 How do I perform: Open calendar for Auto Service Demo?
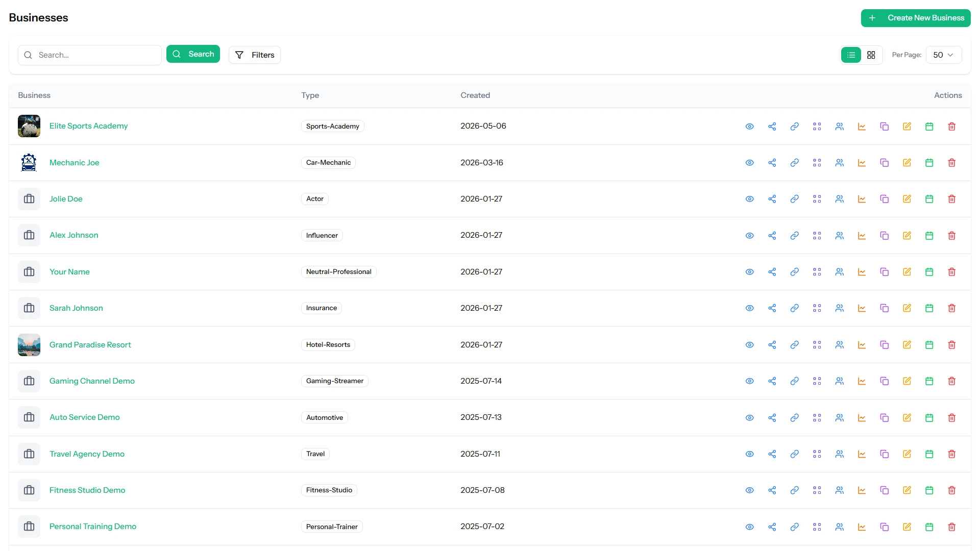point(929,418)
